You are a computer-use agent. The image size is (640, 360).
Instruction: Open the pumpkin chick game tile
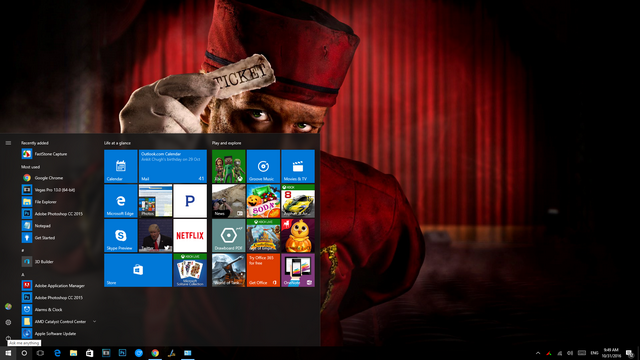click(298, 236)
